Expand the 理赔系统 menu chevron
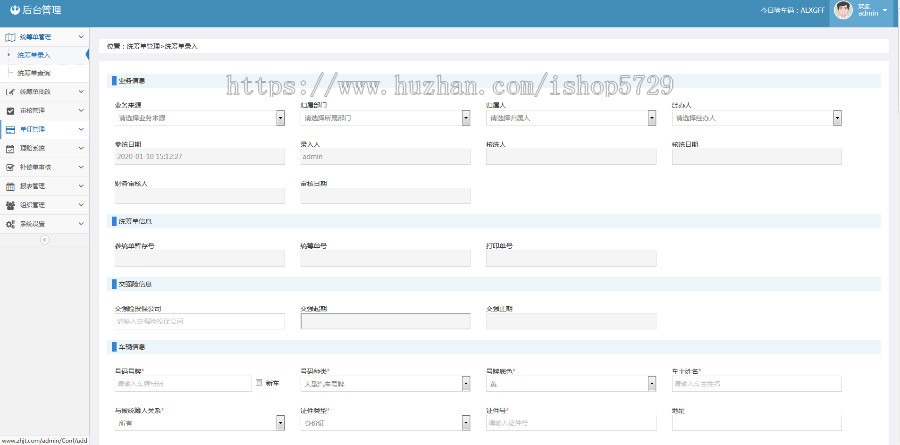The height and width of the screenshot is (445, 900). [81, 148]
